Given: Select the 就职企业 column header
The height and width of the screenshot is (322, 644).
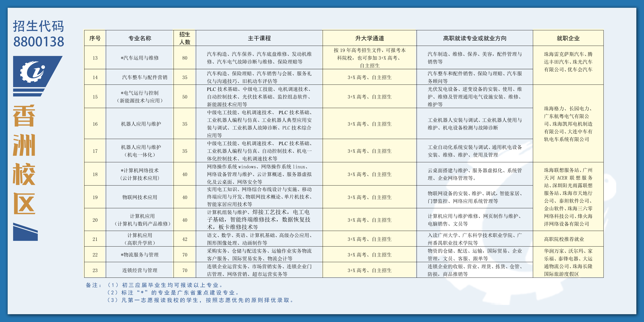Looking at the screenshot, I should (x=568, y=38).
